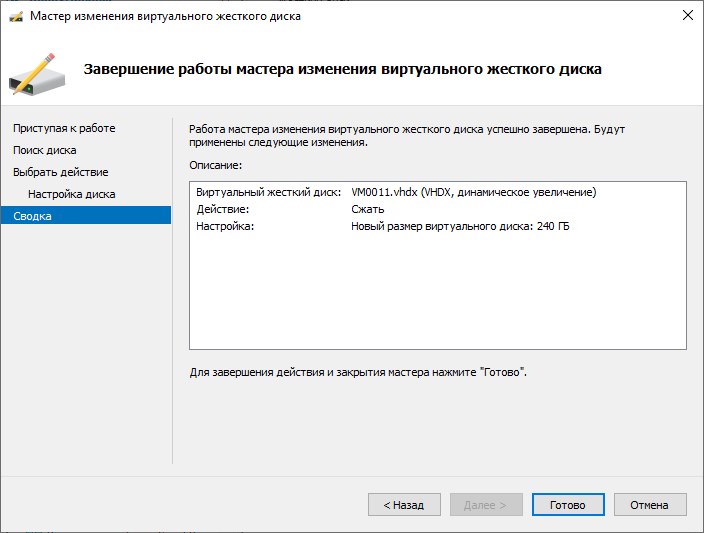Open the 'Поиск диска' step
The height and width of the screenshot is (533, 704).
(45, 150)
